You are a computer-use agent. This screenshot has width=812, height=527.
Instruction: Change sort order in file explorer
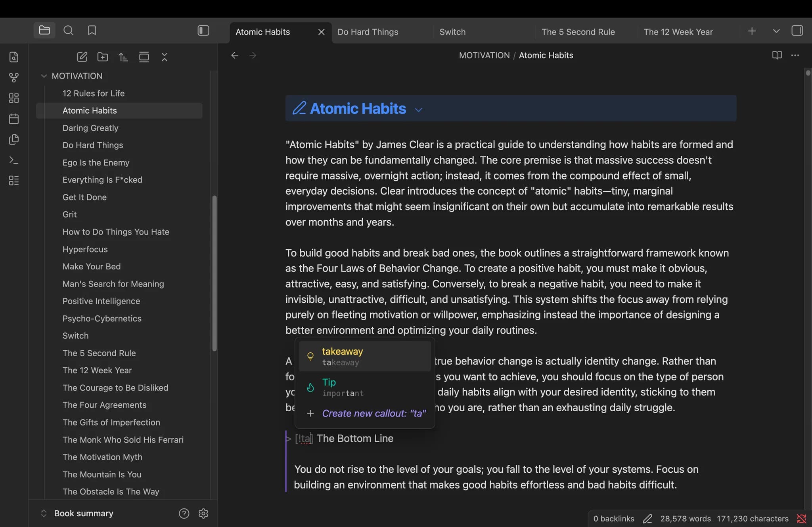coord(123,57)
